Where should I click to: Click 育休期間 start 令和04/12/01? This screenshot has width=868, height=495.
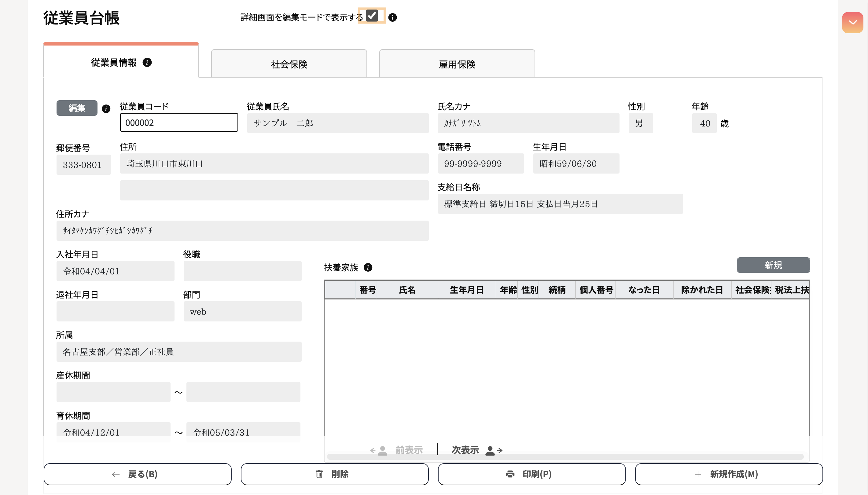tap(113, 432)
